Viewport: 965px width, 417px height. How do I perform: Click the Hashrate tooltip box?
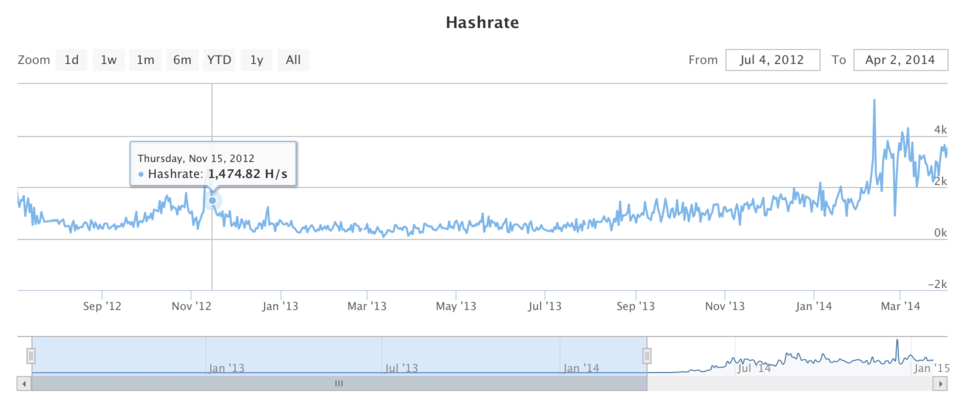click(x=213, y=164)
